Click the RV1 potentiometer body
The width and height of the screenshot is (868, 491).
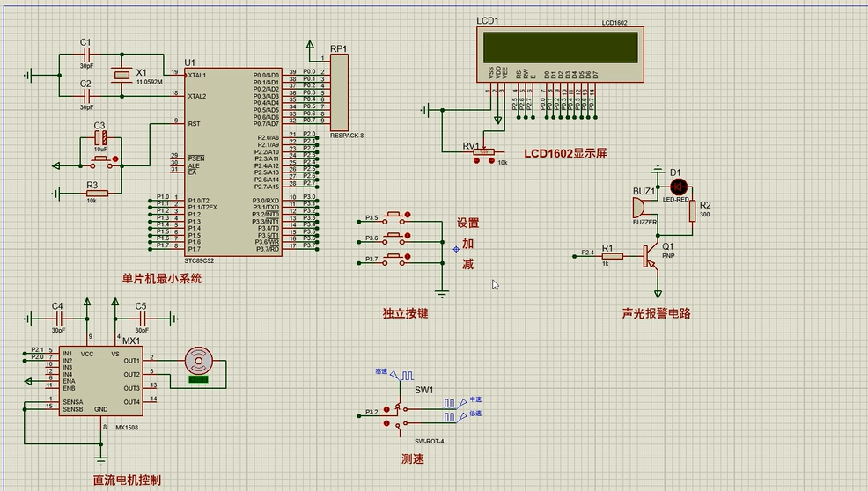pos(483,152)
